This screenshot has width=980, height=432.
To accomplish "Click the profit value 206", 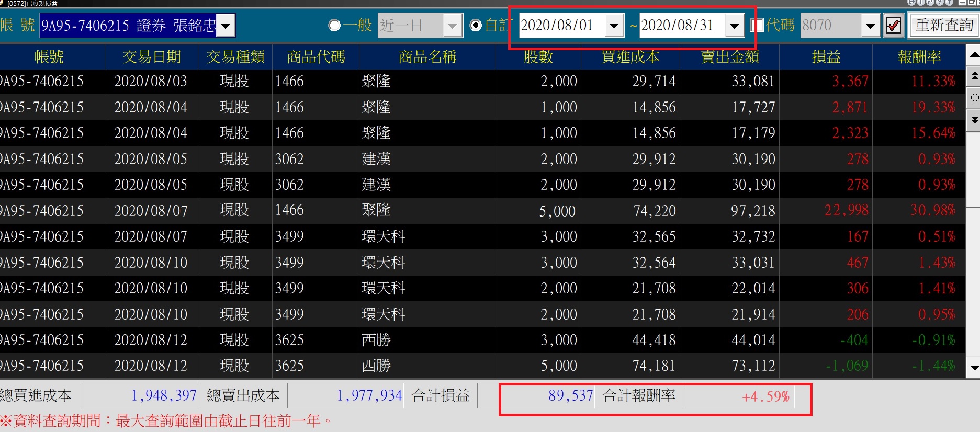I will point(858,314).
